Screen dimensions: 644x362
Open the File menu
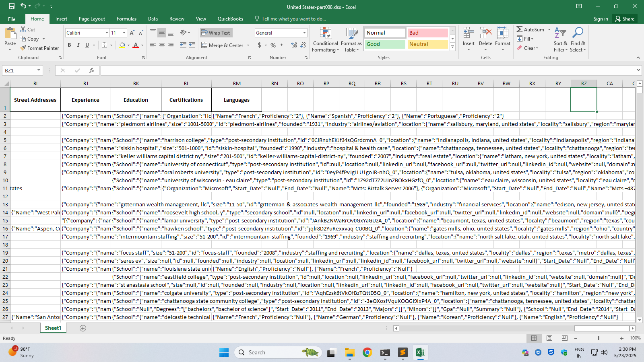pyautogui.click(x=12, y=19)
